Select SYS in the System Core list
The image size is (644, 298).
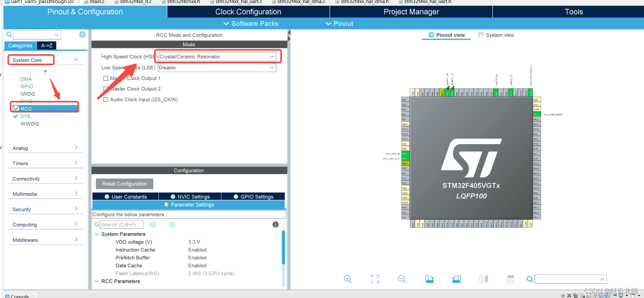click(x=25, y=116)
